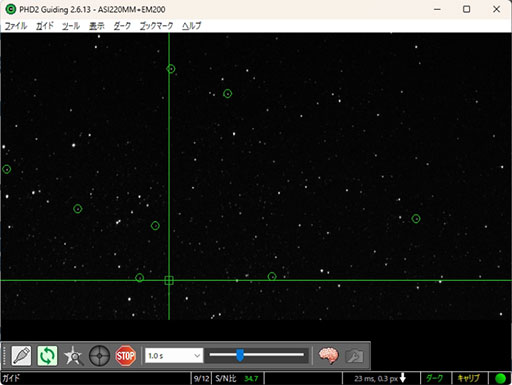Open the ダーク menu
This screenshot has width=512, height=385.
click(122, 26)
